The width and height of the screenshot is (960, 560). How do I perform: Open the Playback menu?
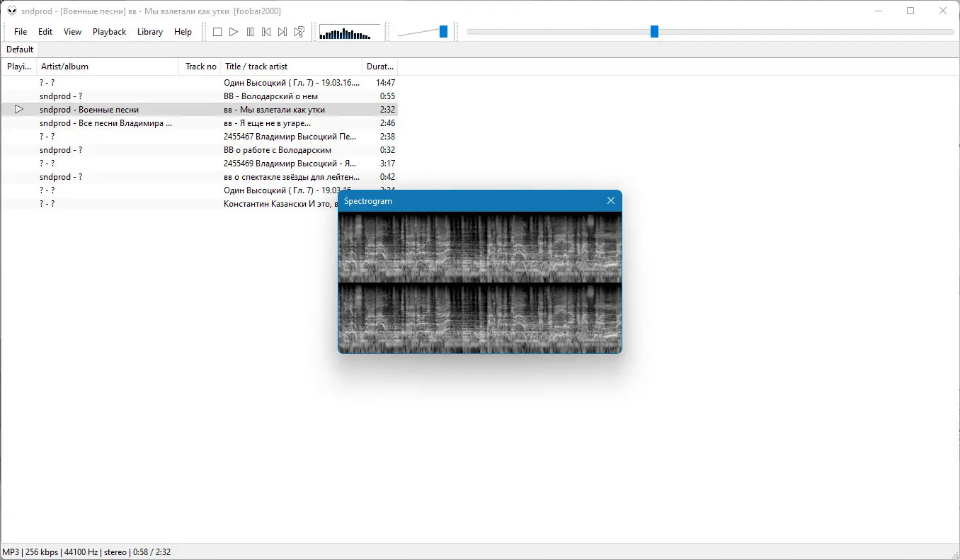click(109, 32)
